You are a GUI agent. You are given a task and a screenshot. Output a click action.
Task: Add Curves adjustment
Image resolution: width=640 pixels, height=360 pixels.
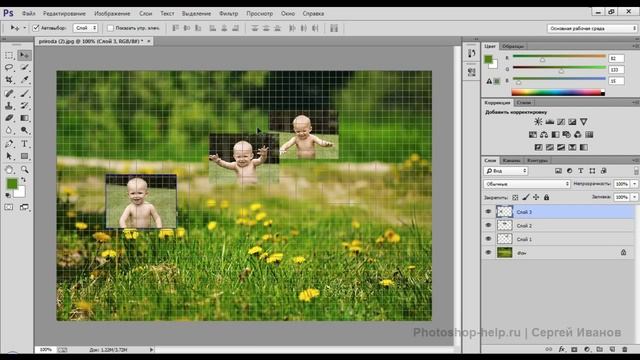[561, 122]
